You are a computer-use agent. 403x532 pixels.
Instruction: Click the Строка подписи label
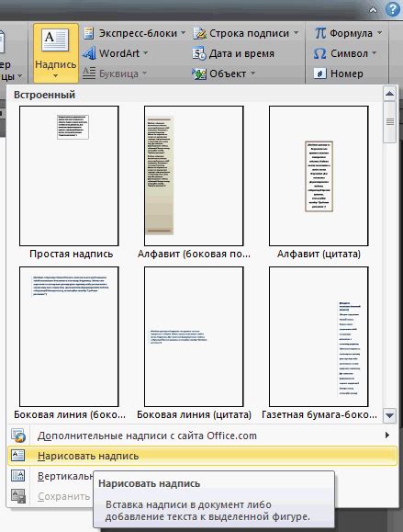[249, 33]
